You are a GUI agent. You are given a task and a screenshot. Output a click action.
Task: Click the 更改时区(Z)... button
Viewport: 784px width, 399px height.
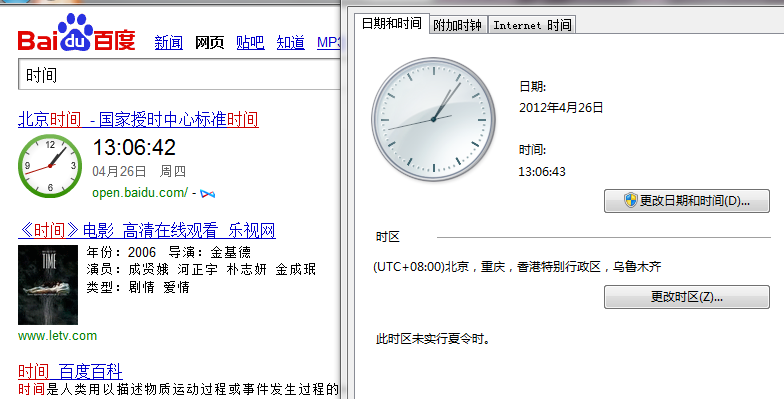[x=686, y=297]
